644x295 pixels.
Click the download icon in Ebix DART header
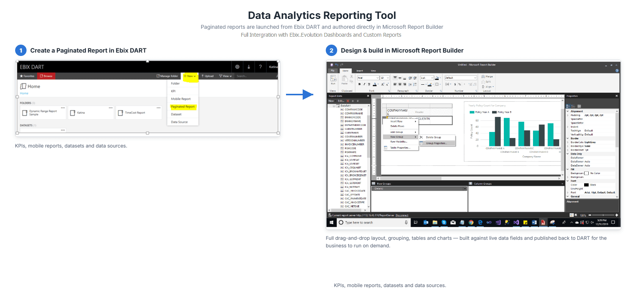pos(249,67)
